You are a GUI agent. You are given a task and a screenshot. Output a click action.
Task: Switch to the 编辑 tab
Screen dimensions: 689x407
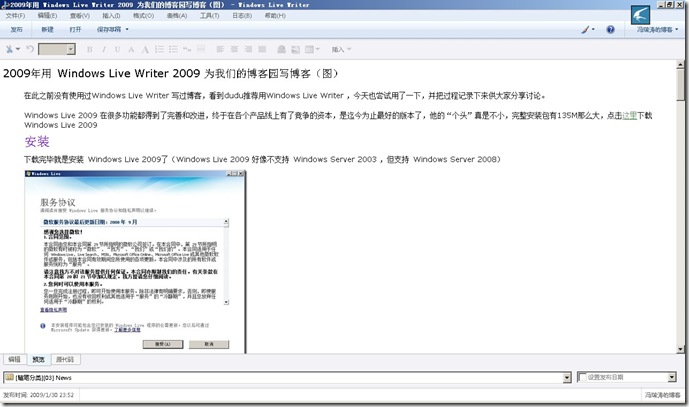pos(15,359)
